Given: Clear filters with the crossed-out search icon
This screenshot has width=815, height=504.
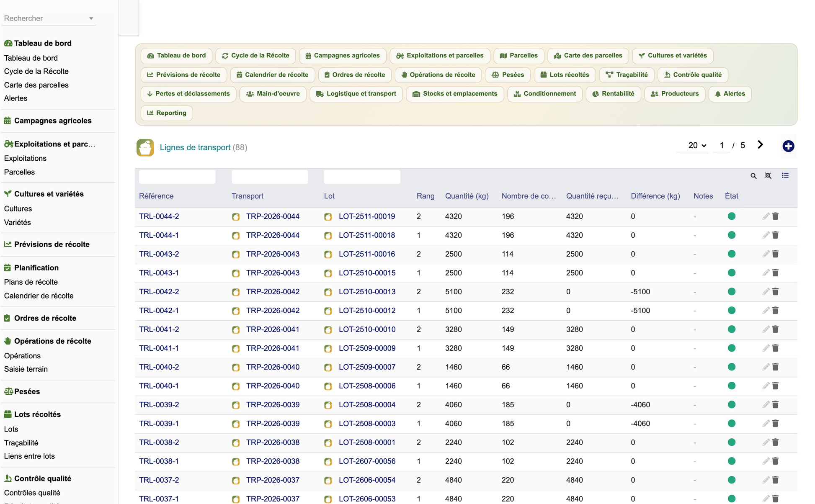Looking at the screenshot, I should point(768,176).
